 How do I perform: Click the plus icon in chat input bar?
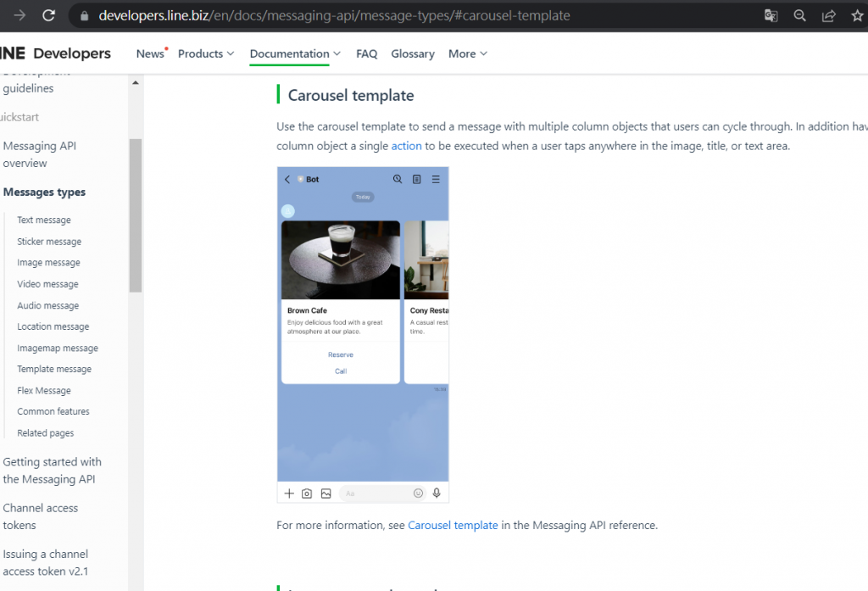pyautogui.click(x=289, y=493)
